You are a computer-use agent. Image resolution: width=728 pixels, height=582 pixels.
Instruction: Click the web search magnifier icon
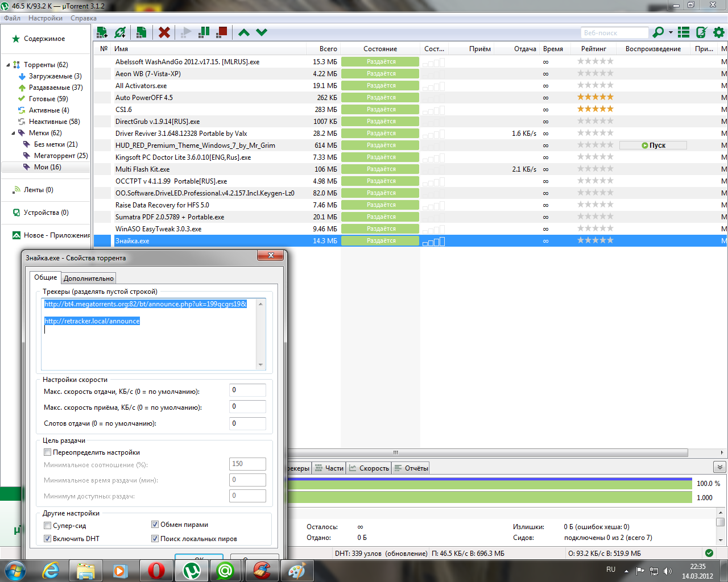pos(658,32)
